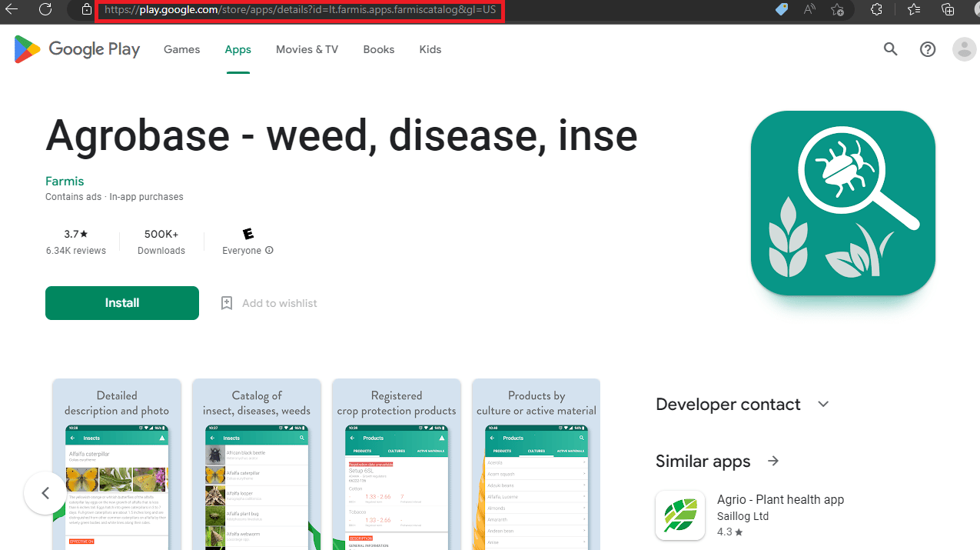This screenshot has height=550, width=980.
Task: Click the 'Agrobase - weed, disease, inse' title
Action: pos(341,135)
